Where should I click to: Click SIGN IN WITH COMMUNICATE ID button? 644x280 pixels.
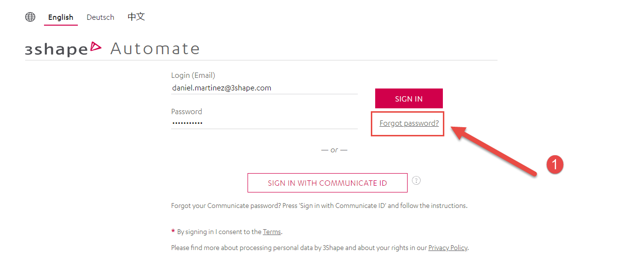coord(327,183)
